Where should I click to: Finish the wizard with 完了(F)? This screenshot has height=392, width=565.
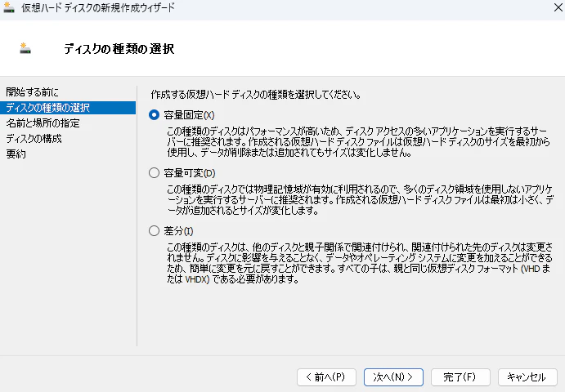460,376
